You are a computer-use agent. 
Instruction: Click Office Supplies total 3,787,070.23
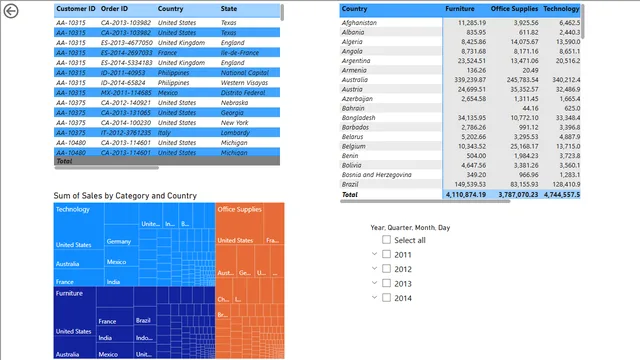(518, 195)
